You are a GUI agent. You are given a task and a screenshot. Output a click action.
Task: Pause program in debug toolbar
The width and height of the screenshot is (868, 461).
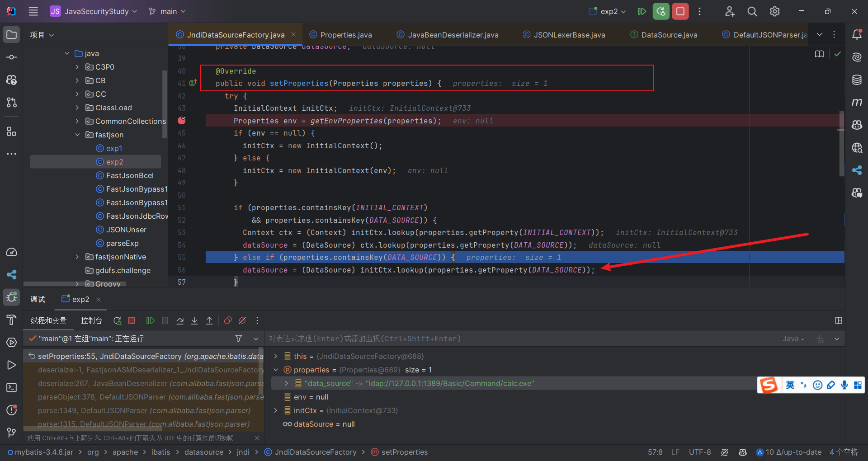tap(165, 320)
